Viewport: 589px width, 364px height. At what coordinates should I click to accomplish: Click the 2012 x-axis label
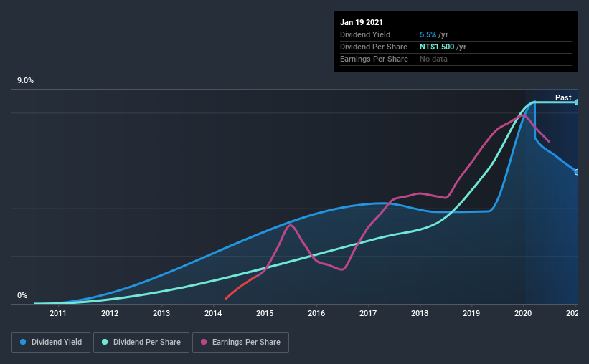coord(110,313)
